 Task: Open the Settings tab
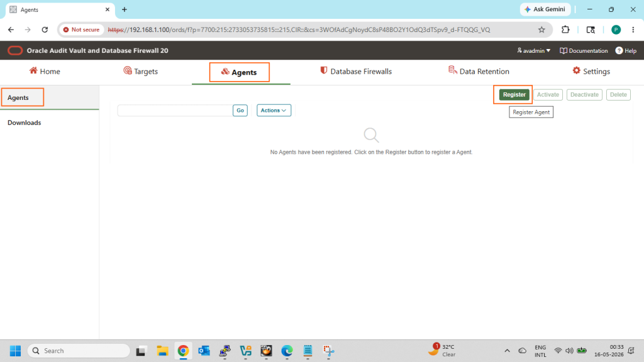591,72
